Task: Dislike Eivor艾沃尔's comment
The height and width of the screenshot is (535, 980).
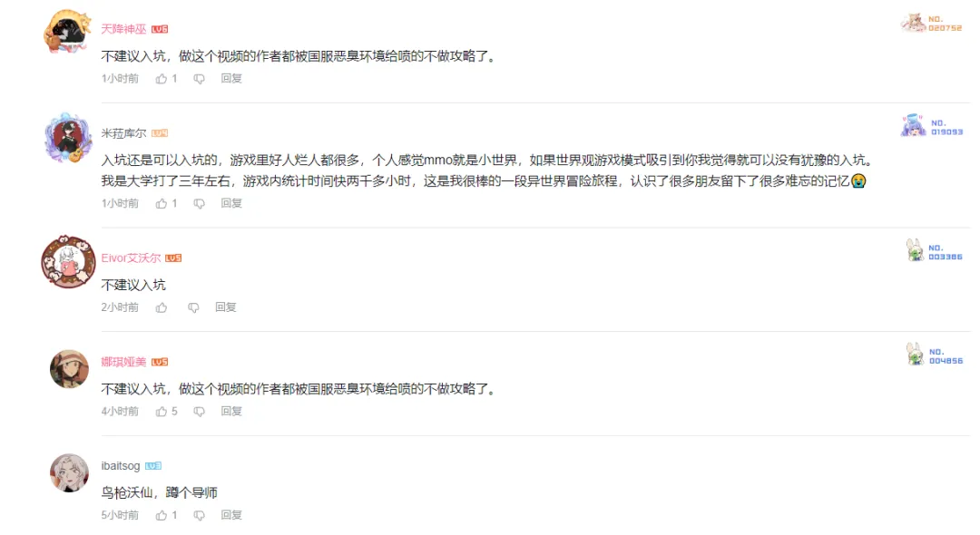Action: pos(194,307)
